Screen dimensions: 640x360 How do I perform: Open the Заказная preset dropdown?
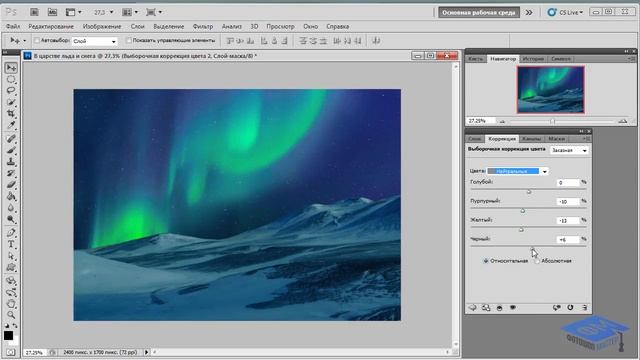pyautogui.click(x=569, y=150)
